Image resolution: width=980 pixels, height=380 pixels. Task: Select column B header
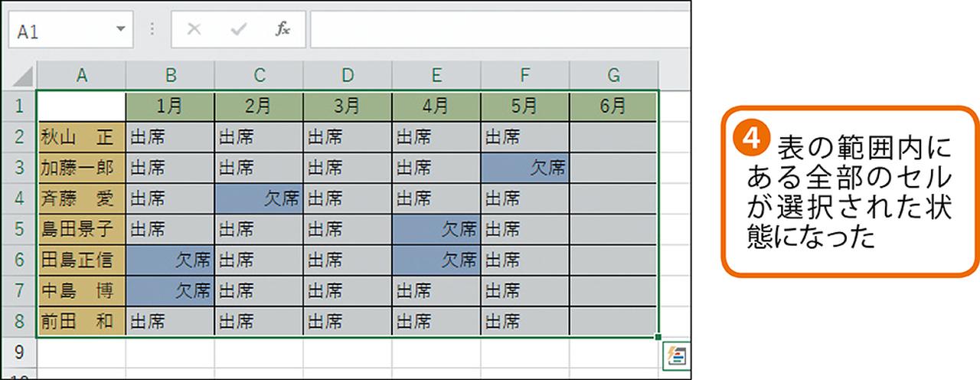coord(171,75)
